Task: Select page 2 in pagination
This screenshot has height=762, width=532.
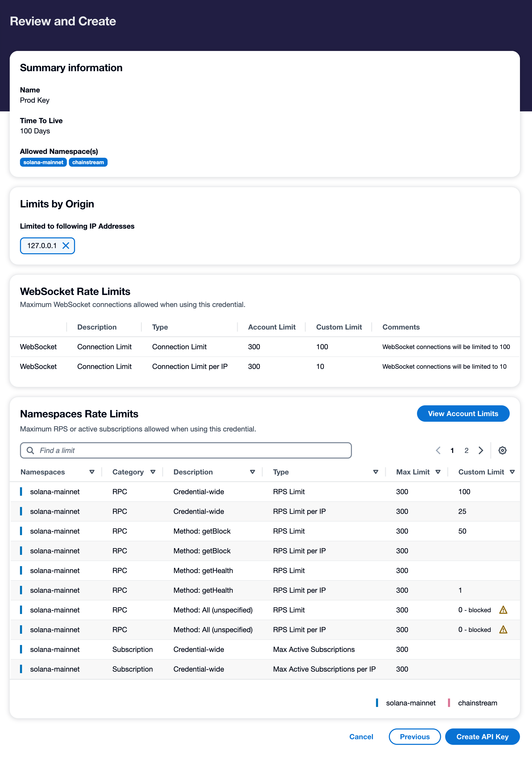Action: [x=466, y=450]
